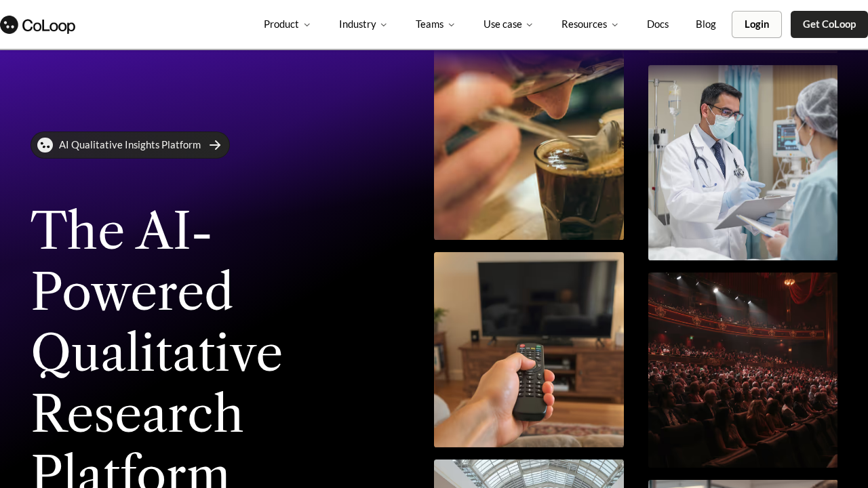Screen dimensions: 868x488
Task: Expand the Product dropdown chevron
Action: click(307, 25)
